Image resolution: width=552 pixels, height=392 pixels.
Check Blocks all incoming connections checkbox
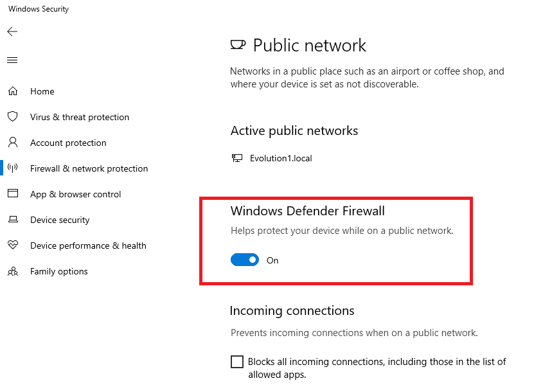pos(237,362)
